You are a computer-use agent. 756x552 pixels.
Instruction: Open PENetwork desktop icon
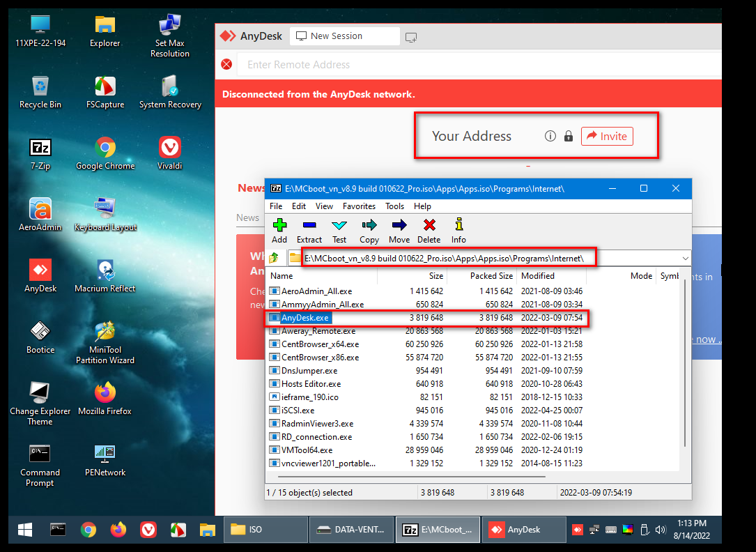105,461
